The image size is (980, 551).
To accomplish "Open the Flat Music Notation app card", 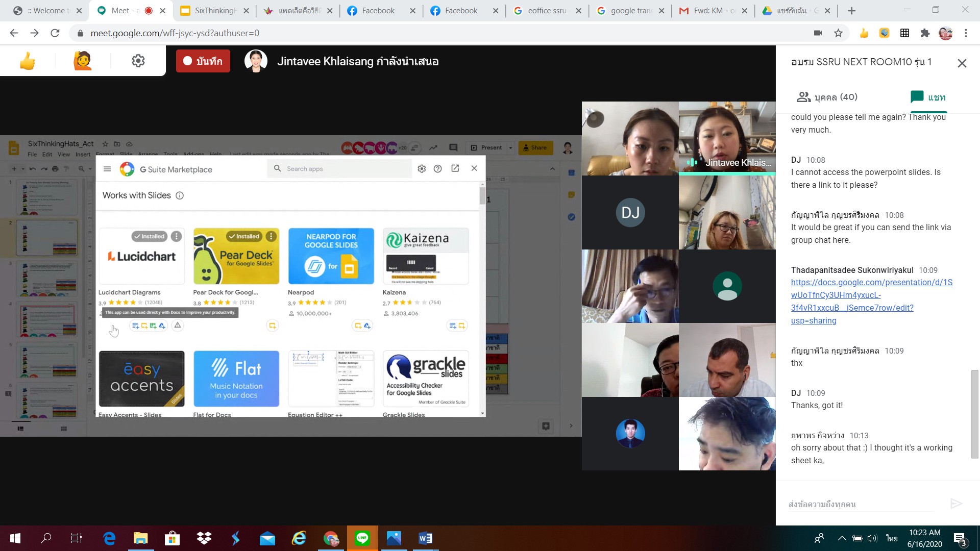I will coord(236,379).
